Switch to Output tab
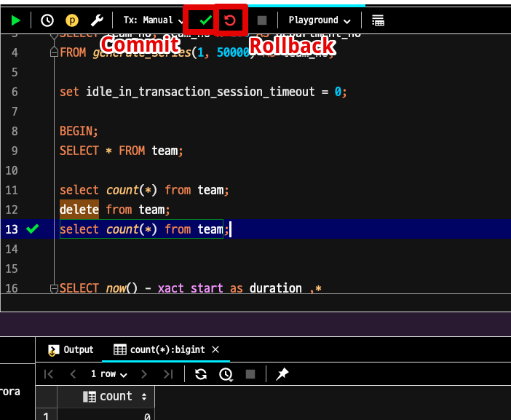 tap(71, 349)
